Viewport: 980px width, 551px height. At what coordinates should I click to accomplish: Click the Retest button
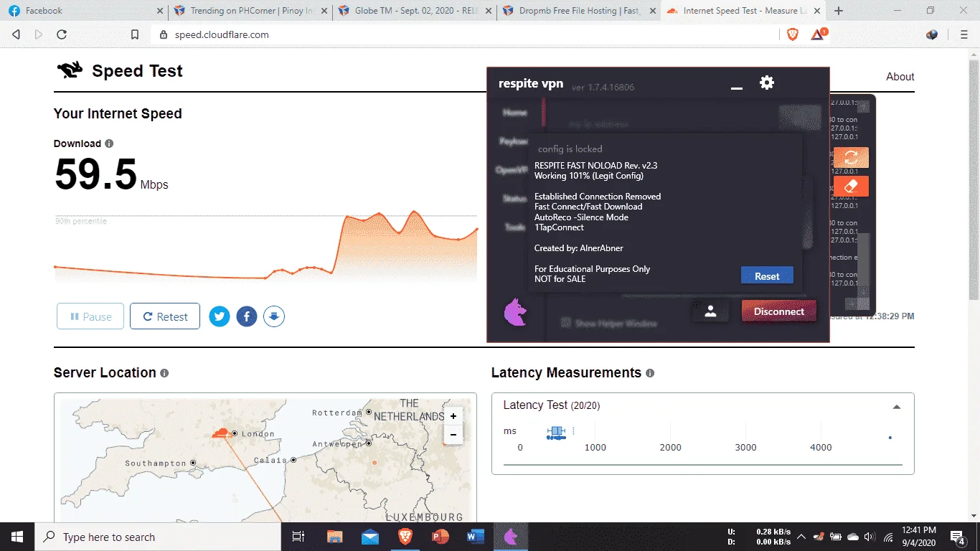tap(165, 316)
